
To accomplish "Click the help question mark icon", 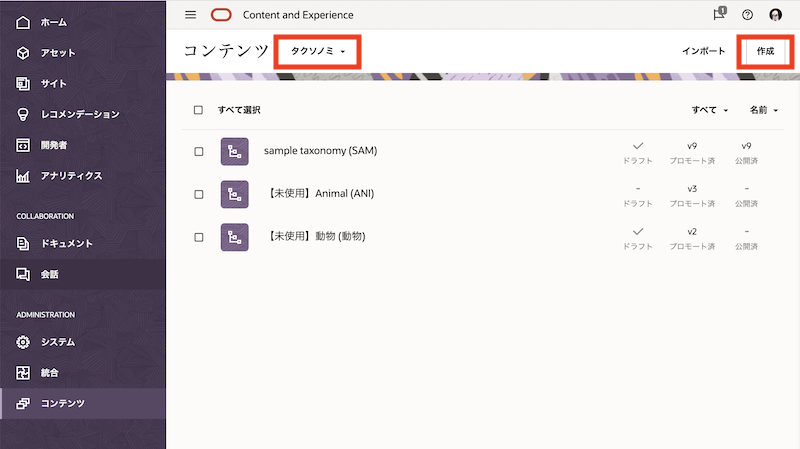I will click(x=747, y=15).
